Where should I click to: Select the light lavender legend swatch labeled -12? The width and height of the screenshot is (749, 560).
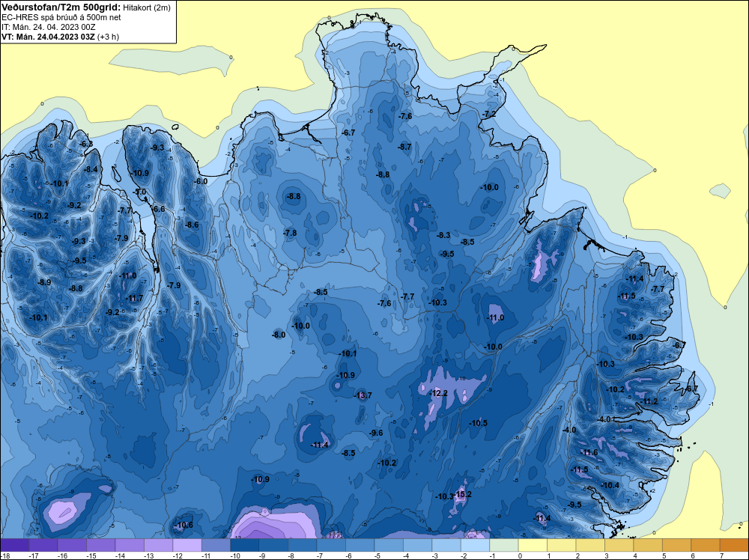click(187, 545)
